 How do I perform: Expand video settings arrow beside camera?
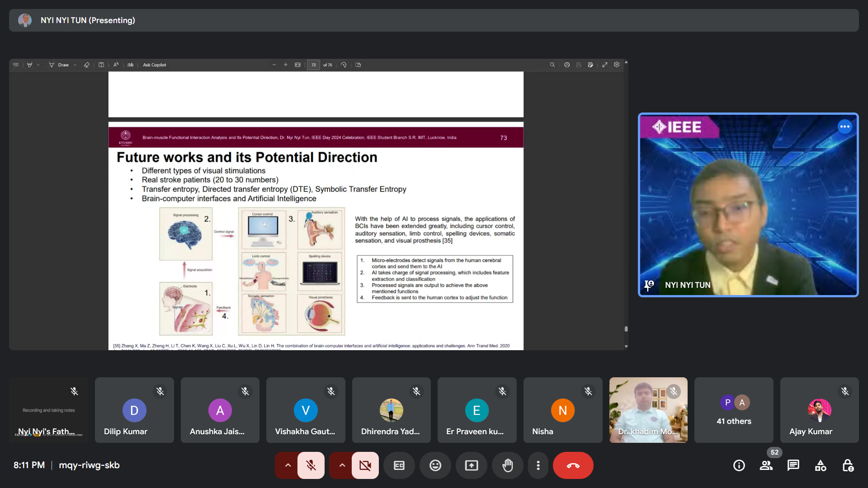[342, 465]
